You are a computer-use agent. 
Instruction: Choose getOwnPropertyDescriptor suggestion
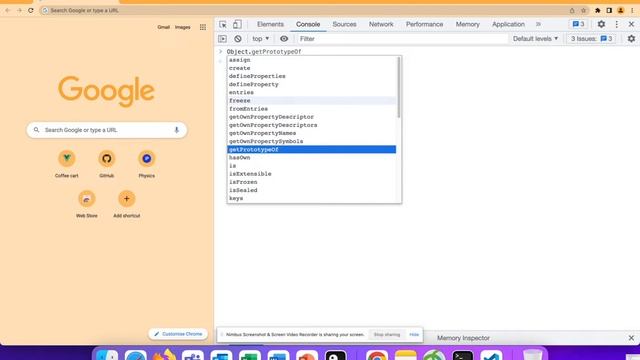(x=311, y=117)
